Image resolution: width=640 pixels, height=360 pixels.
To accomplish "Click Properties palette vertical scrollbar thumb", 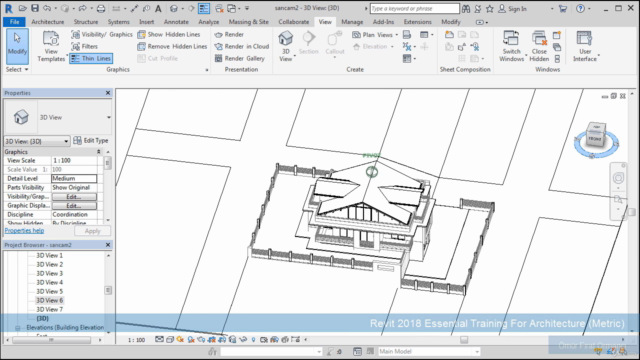I will [x=108, y=163].
